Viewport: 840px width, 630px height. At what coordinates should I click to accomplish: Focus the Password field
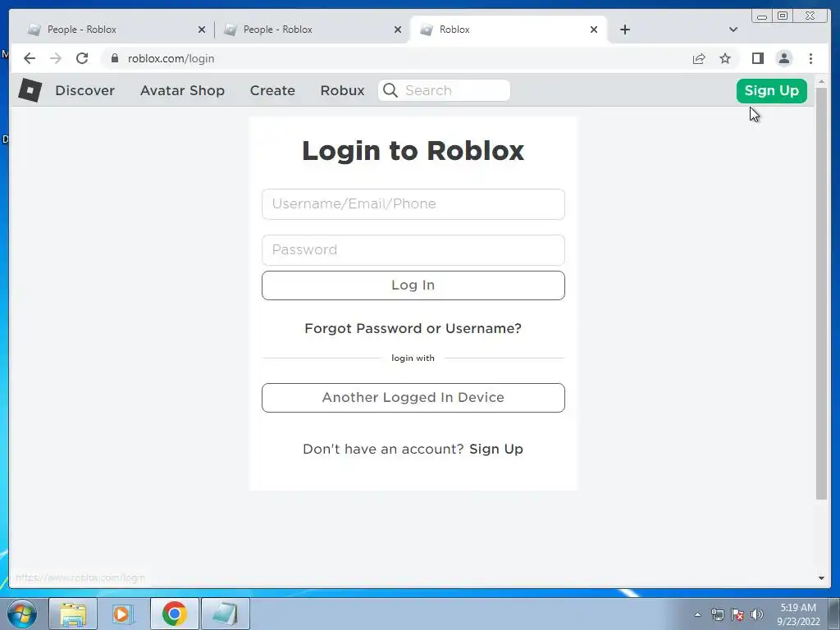pos(413,250)
